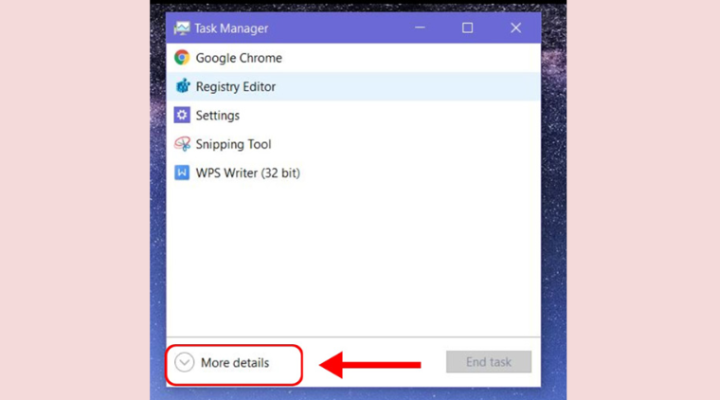Click the Task Manager title text
720x400 pixels.
coord(231,28)
